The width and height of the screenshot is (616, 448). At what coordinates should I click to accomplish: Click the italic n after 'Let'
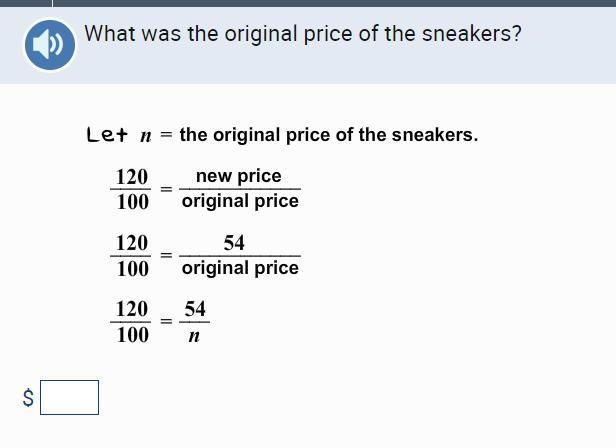tap(145, 137)
